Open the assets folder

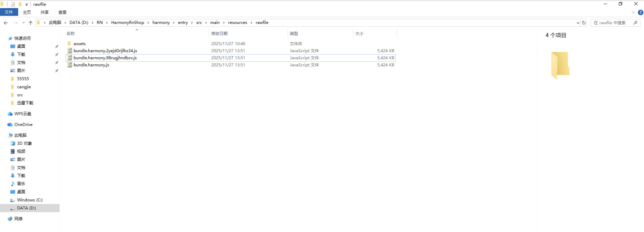click(x=79, y=44)
